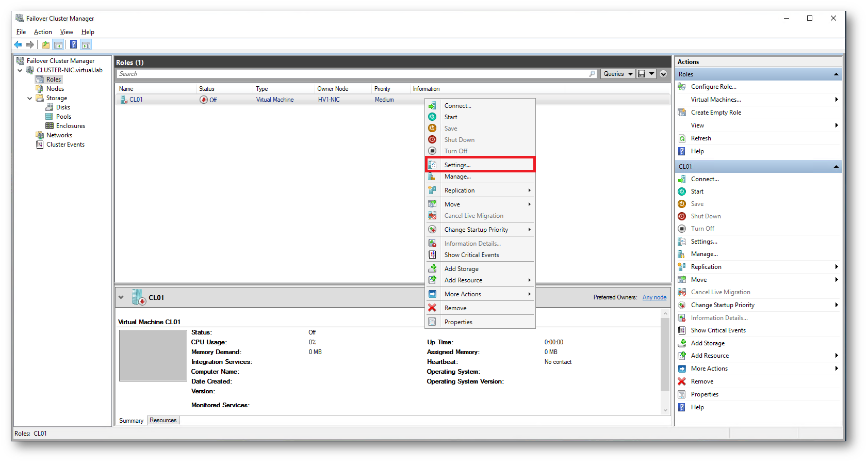Screen dimensions: 868x463
Task: Collapse the Storage tree node
Action: (30, 98)
